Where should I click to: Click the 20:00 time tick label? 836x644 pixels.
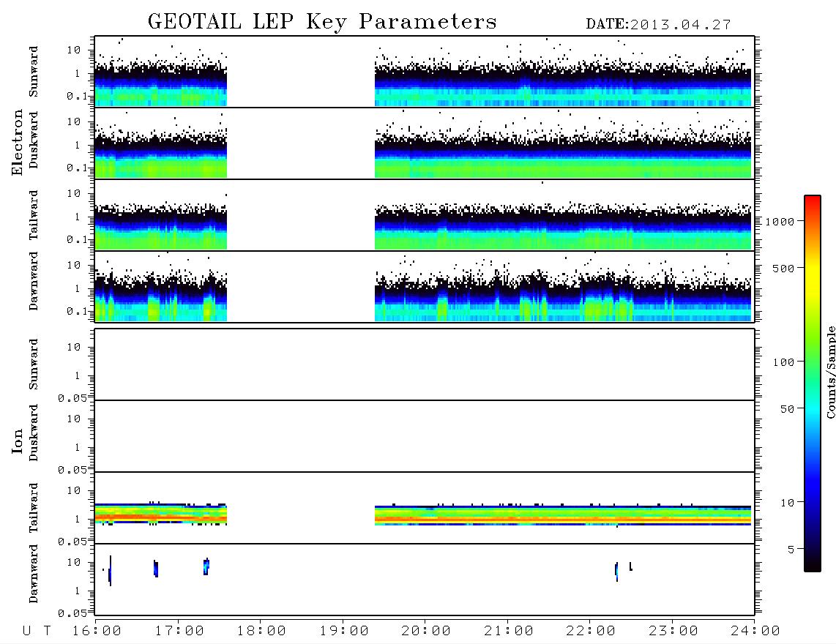click(427, 632)
